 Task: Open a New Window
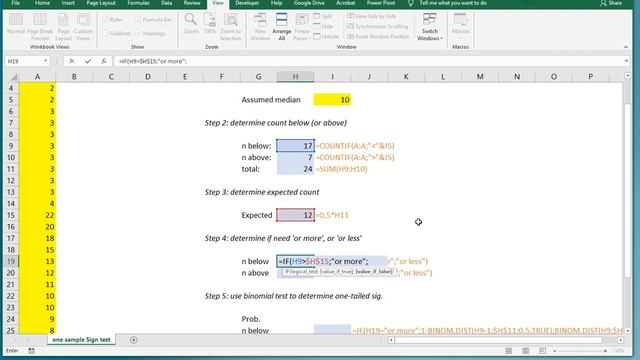260,27
